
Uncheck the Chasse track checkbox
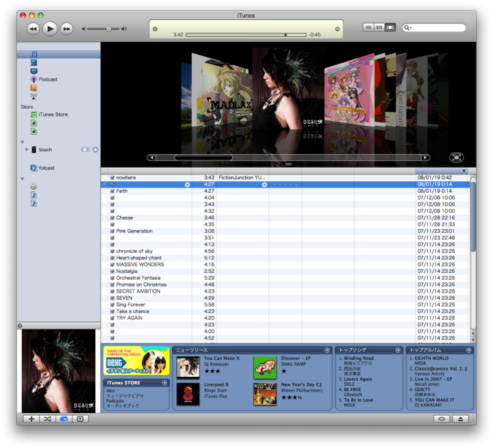pyautogui.click(x=112, y=218)
